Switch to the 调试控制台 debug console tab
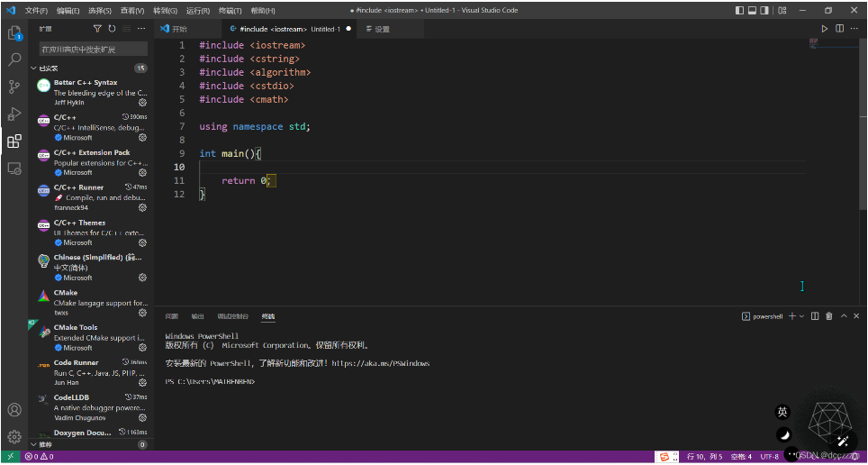This screenshot has width=868, height=465. point(233,316)
